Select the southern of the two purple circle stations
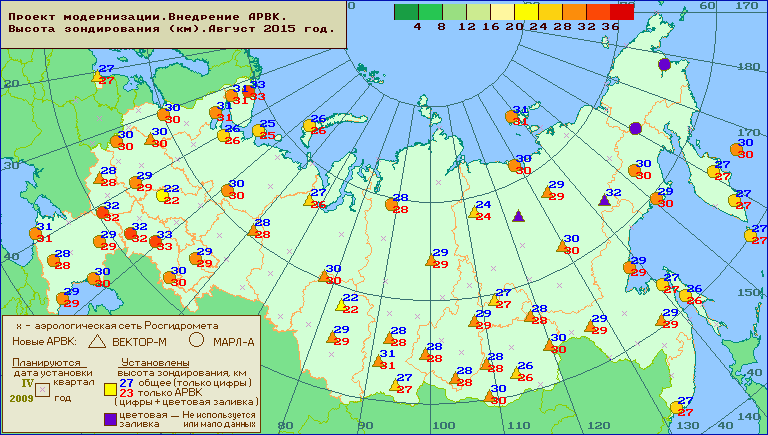This screenshot has height=435, width=768. click(635, 128)
